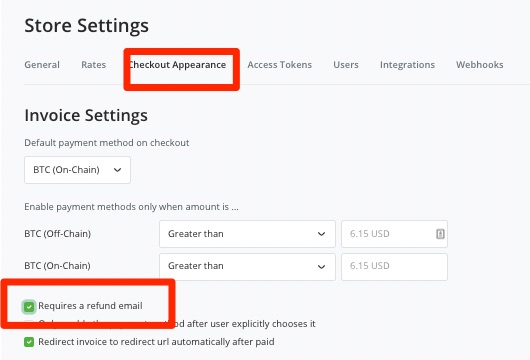Open BTC (On-Chain) Greater than condition dropdown

(247, 266)
